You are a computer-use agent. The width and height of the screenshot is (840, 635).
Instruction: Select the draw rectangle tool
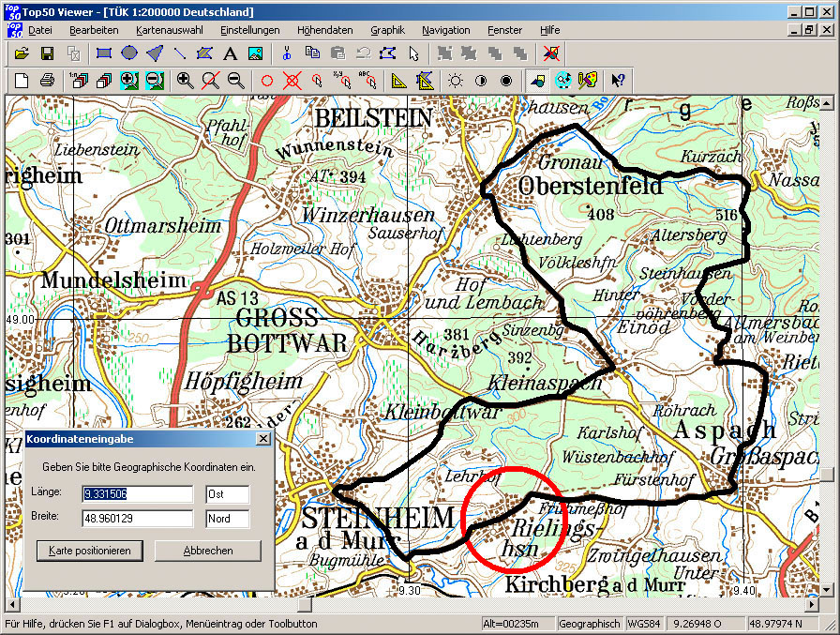(x=104, y=53)
